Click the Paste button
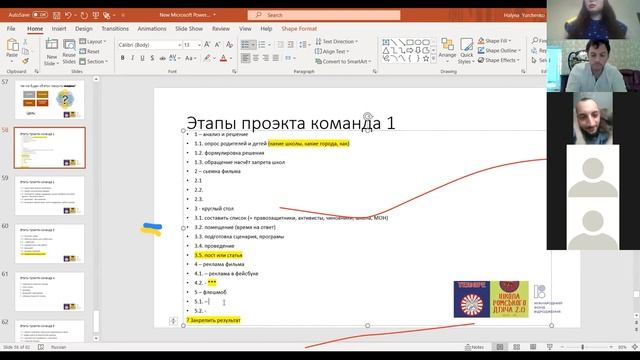Viewport: 640px width, 360px height. [12, 49]
